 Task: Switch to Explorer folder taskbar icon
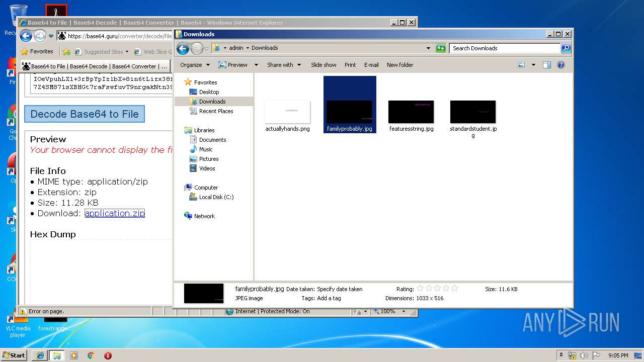point(57,355)
